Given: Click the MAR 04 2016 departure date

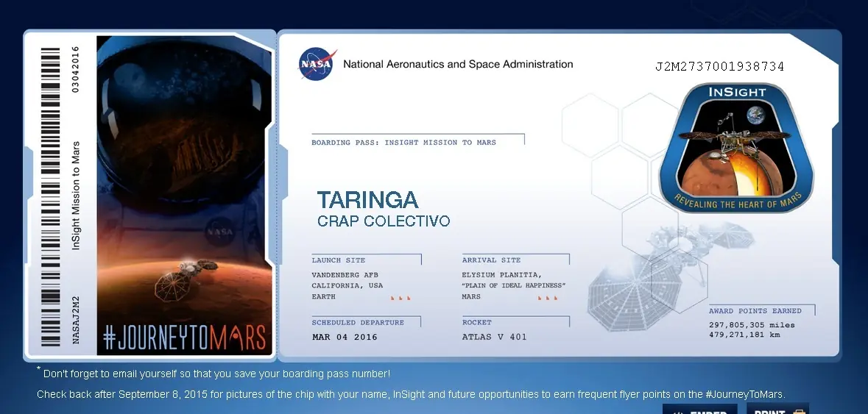Looking at the screenshot, I should (x=345, y=338).
